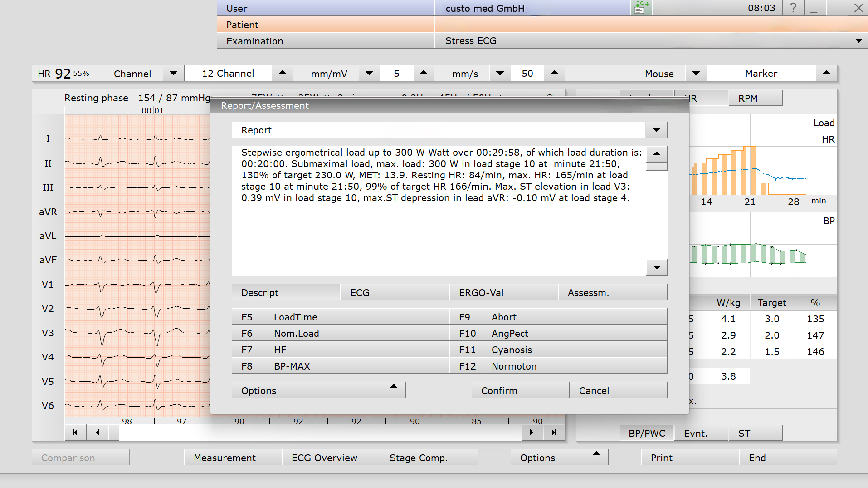Open the Assessm. tab
The height and width of the screenshot is (488, 868).
[613, 292]
